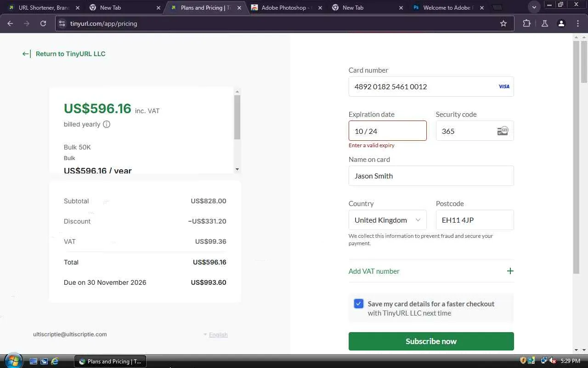Click the browser forward arrow
The height and width of the screenshot is (368, 588).
(x=27, y=23)
